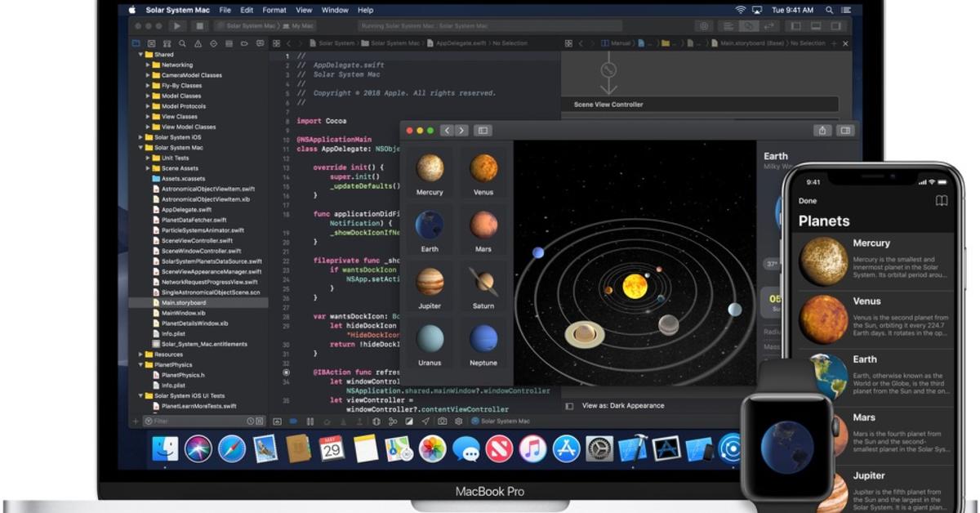Viewport: 980px width, 513px height.
Task: Tap Done in the iPhone Planets app
Action: pyautogui.click(x=808, y=201)
